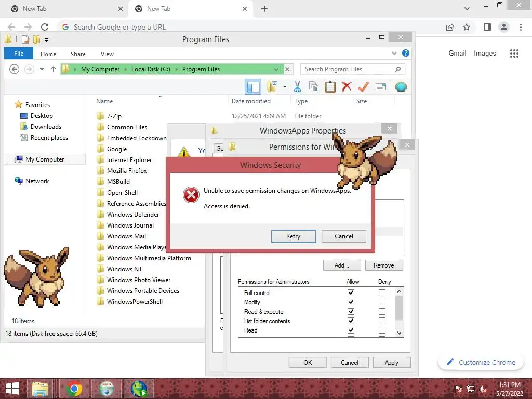532x399 pixels.
Task: Switch to the View ribbon tab
Action: (107, 54)
